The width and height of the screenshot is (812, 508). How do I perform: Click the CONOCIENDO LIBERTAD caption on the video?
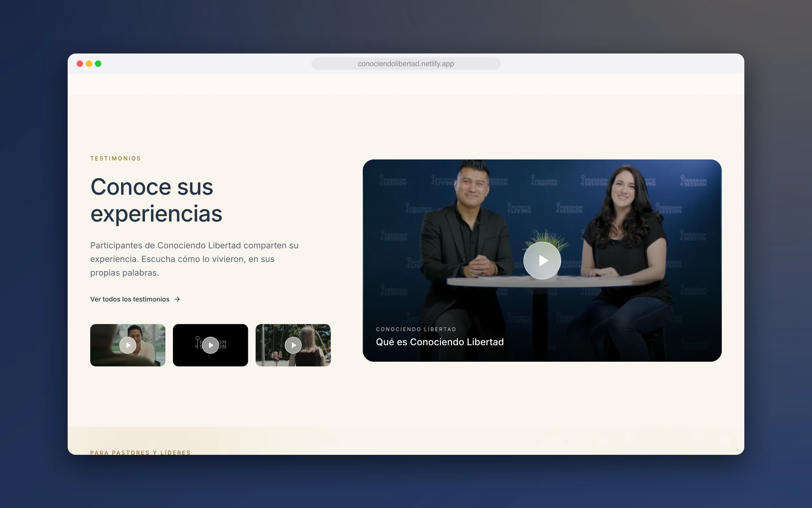[416, 329]
